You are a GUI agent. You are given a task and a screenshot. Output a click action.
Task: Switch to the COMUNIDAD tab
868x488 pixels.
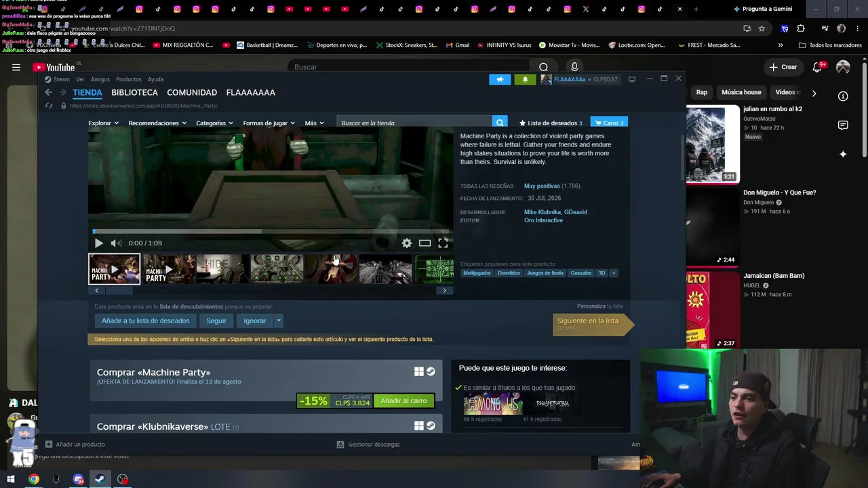(192, 92)
